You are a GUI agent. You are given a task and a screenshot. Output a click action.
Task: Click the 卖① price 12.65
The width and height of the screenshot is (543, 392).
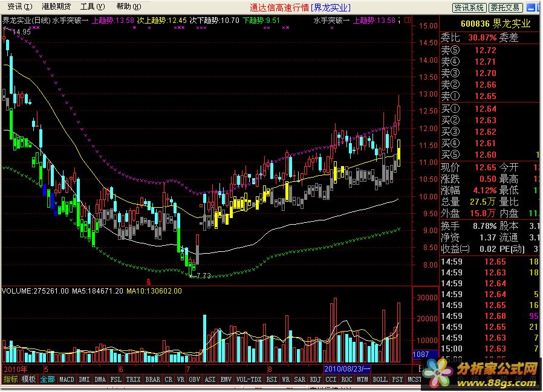coord(486,96)
